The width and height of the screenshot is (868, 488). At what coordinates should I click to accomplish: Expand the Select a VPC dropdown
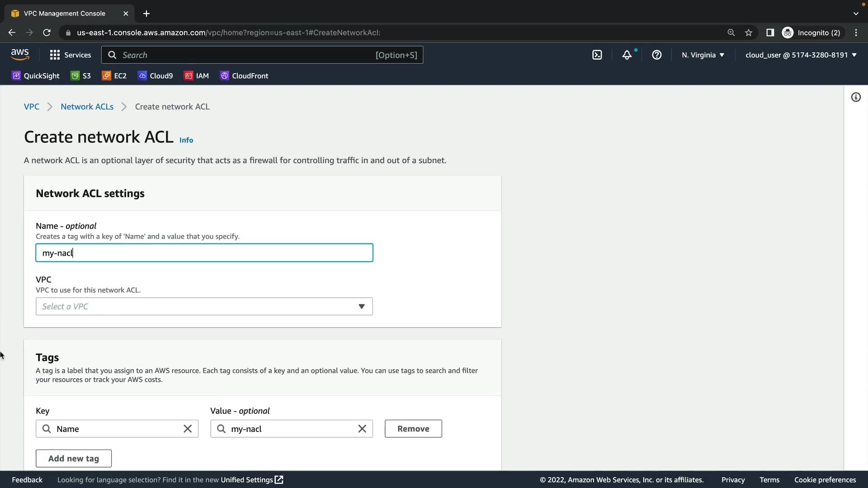[204, 306]
